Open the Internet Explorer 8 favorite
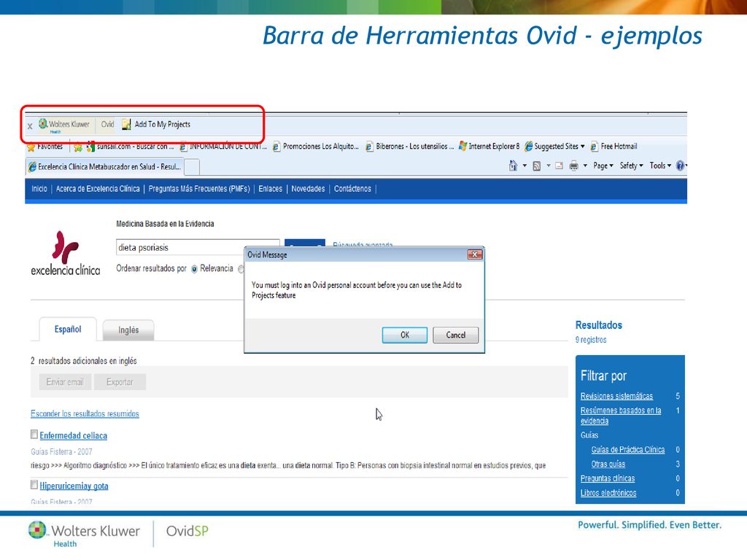 [489, 147]
